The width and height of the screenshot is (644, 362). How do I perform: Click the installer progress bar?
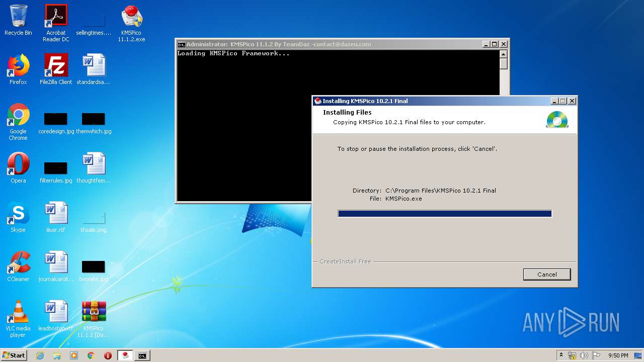pyautogui.click(x=445, y=214)
